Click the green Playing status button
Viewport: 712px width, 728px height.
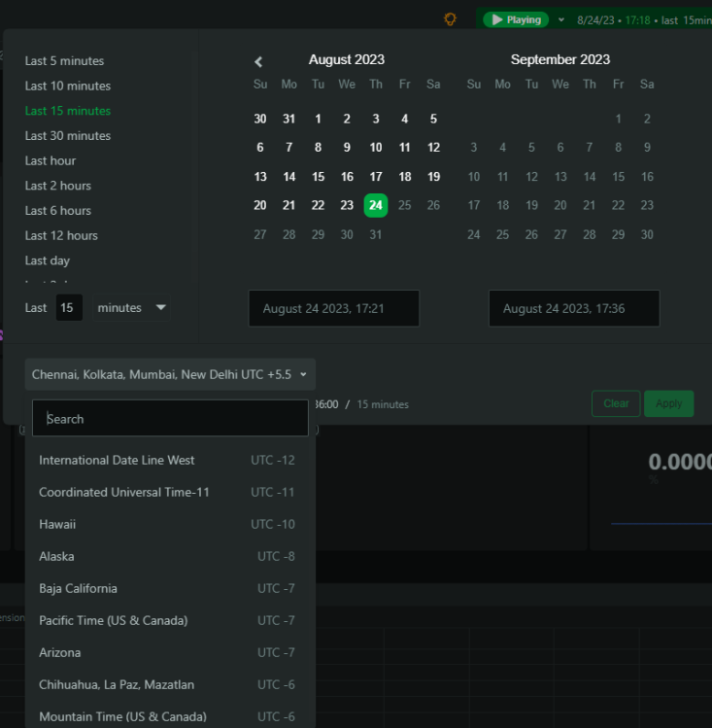(516, 19)
